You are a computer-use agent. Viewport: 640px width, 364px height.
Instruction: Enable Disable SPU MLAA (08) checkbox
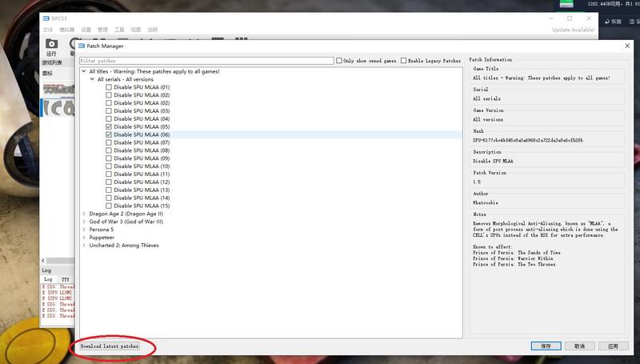click(x=109, y=150)
